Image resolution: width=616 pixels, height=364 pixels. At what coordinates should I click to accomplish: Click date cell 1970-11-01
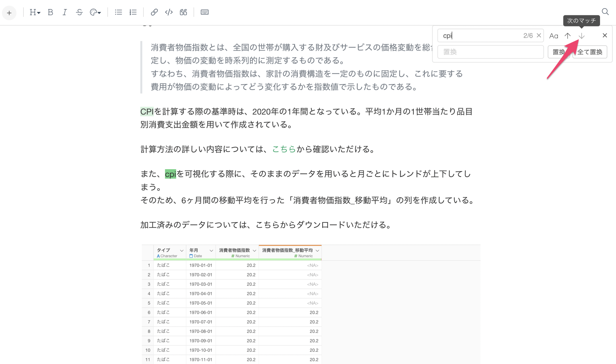[201, 360]
